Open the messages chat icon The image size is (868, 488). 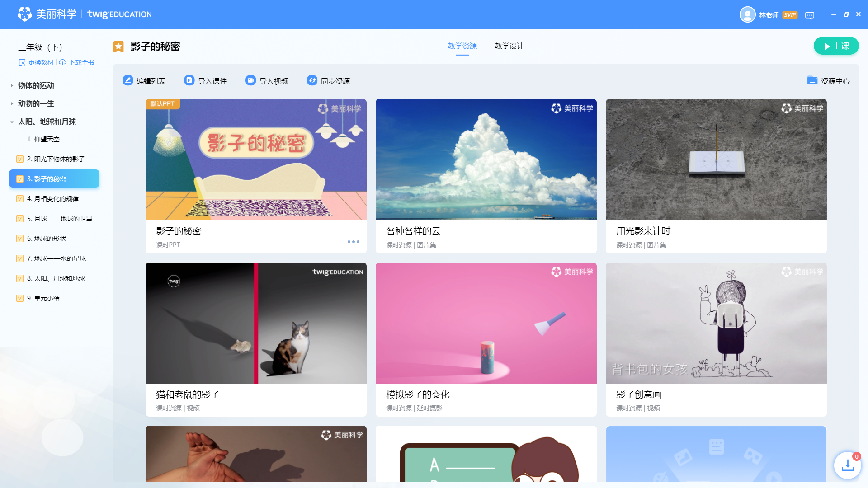pos(810,15)
